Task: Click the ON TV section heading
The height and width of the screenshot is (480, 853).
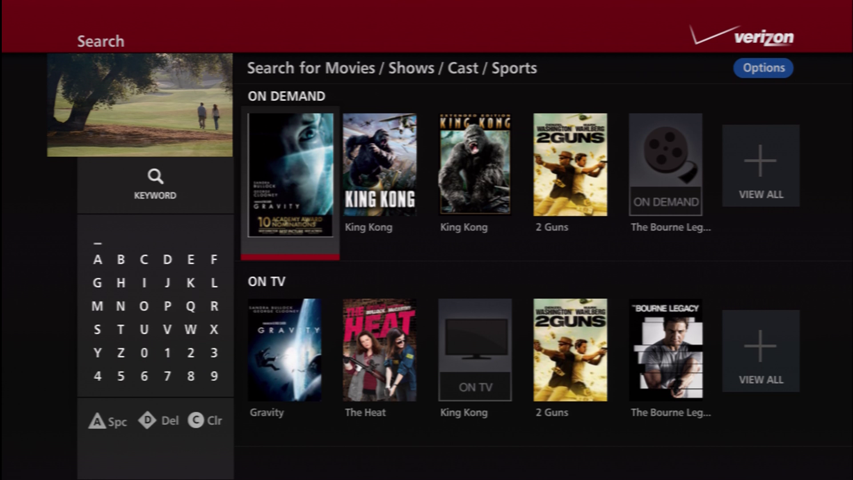Action: pos(267,282)
